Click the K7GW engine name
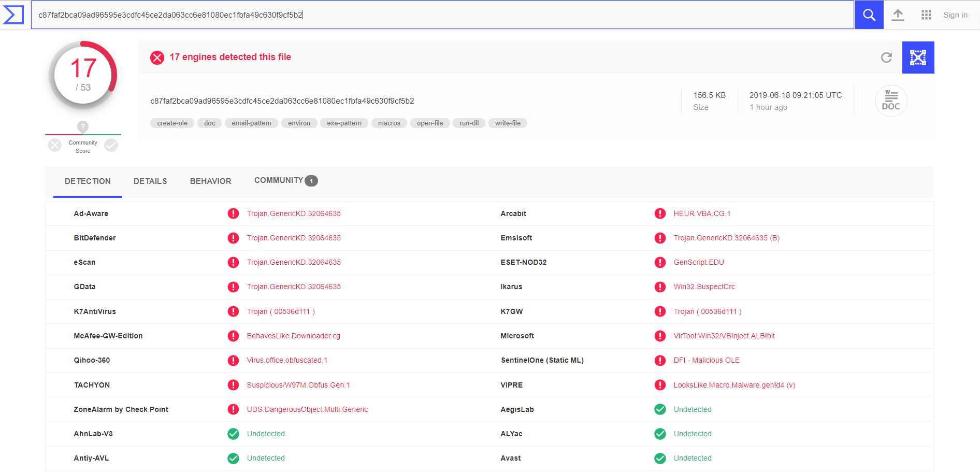 pyautogui.click(x=512, y=311)
